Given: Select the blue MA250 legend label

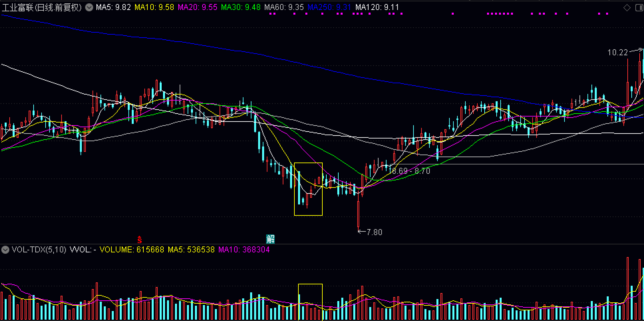Looking at the screenshot, I should [329, 7].
